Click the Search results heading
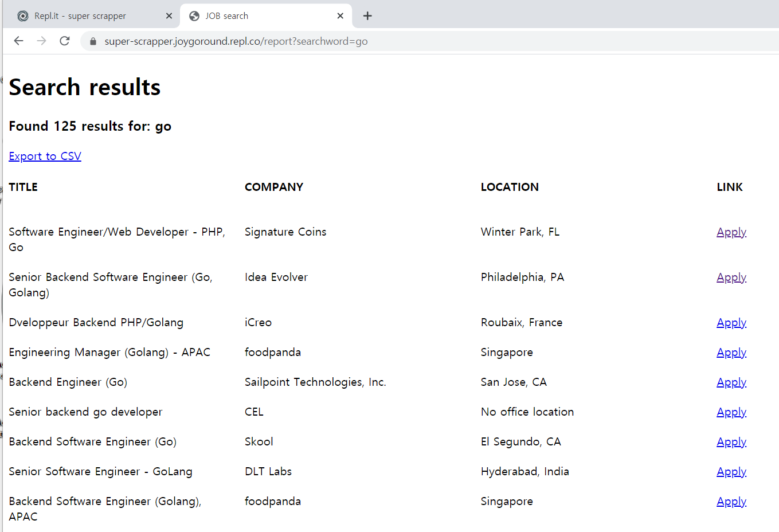This screenshot has height=532, width=779. tap(85, 87)
